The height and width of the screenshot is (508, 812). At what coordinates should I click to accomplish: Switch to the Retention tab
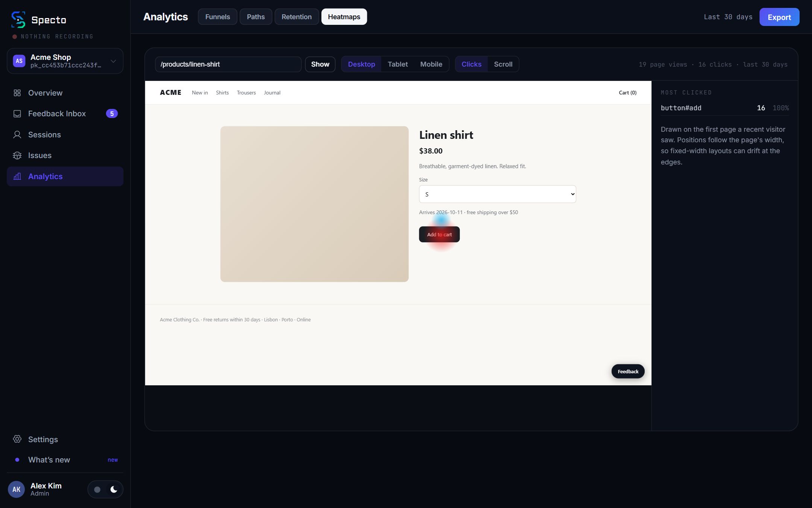(x=296, y=17)
